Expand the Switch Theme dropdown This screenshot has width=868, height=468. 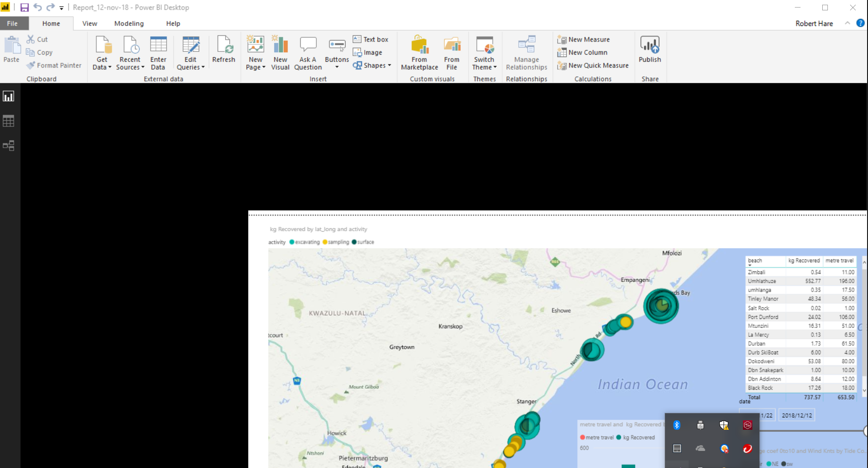coord(484,63)
